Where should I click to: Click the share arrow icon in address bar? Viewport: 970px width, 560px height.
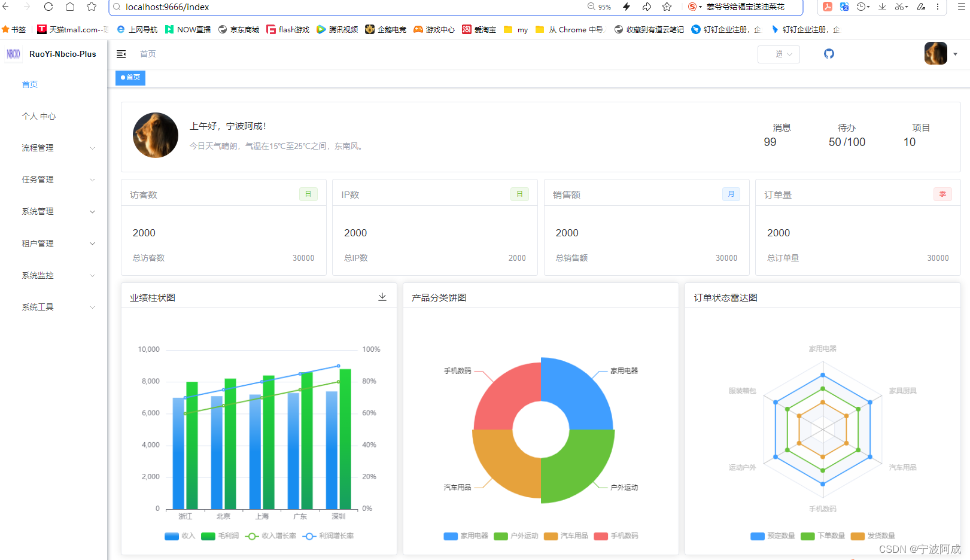coord(647,7)
